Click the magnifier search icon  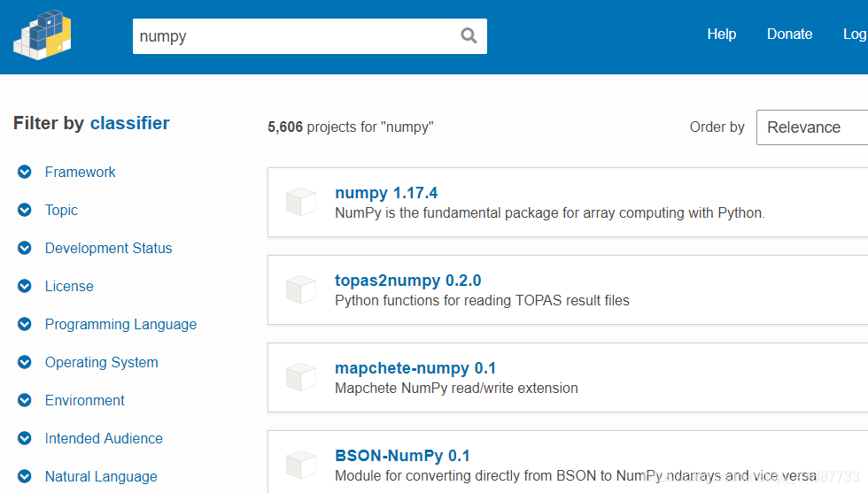469,36
